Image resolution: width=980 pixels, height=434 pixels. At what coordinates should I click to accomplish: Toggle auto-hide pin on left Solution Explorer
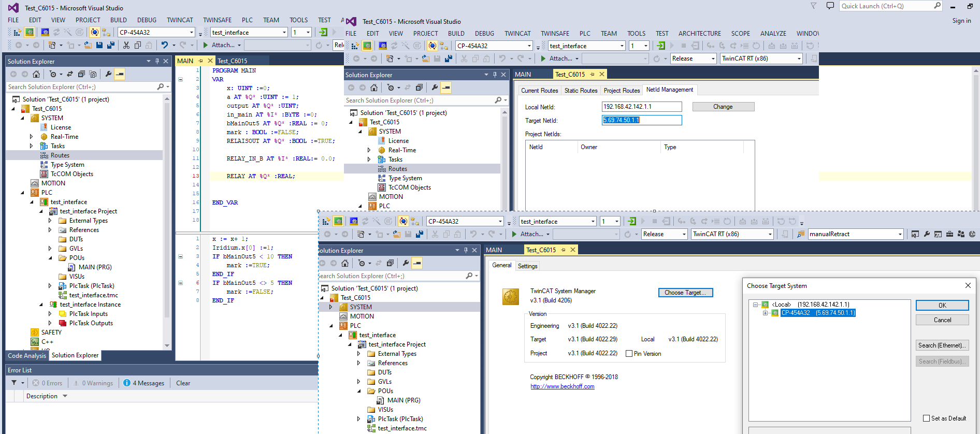click(x=157, y=61)
